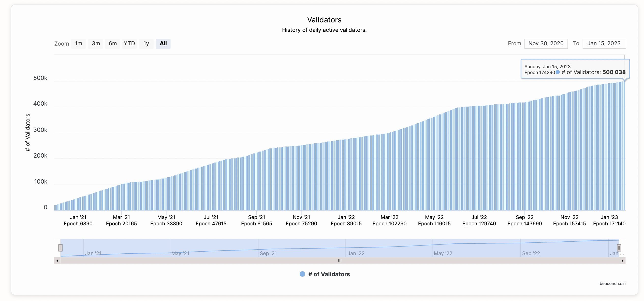Click the bar above Jul '21 label
Screen dimensions: 644x301
pos(211,188)
